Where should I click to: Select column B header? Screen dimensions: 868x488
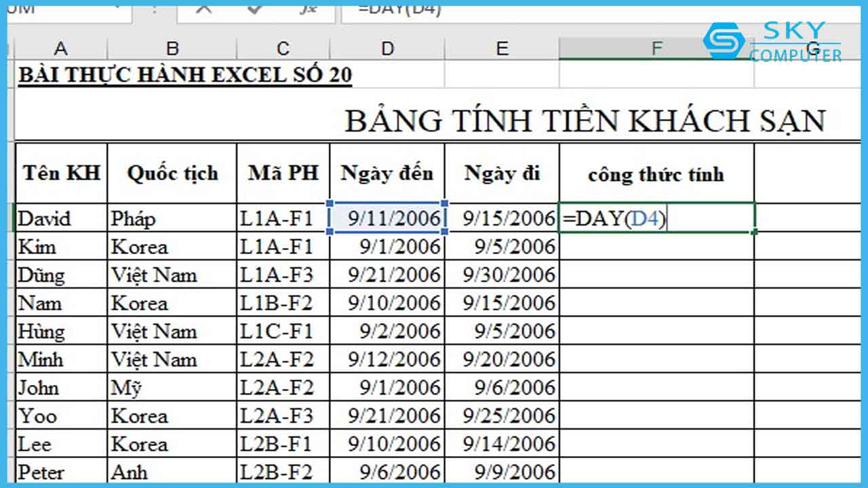point(172,48)
